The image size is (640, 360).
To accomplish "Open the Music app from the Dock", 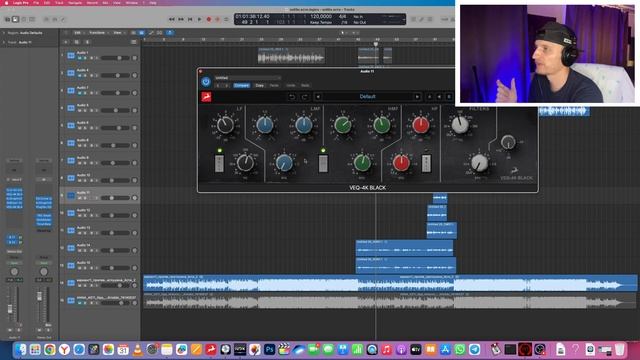I will (387, 349).
